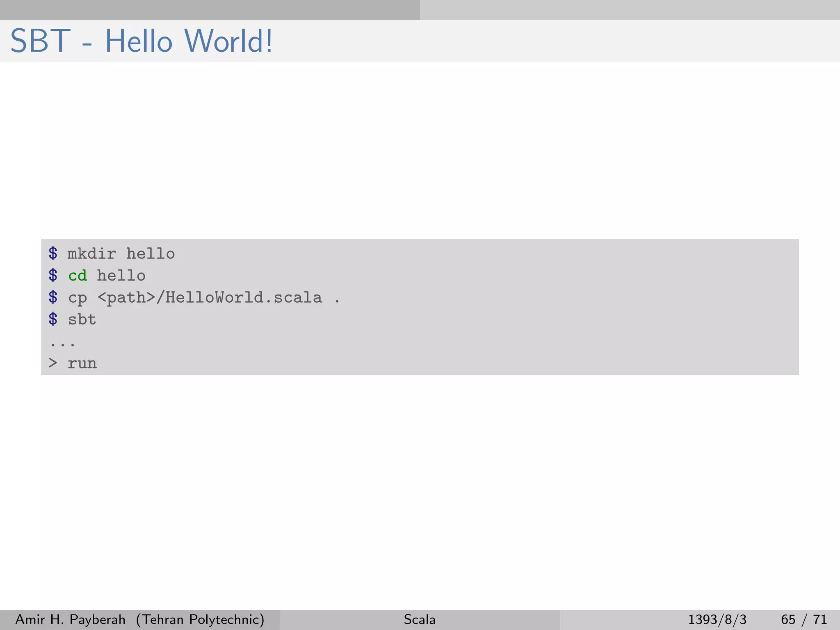Viewport: 840px width, 630px height.
Task: Click the 'cd hello' command line
Action: [97, 275]
